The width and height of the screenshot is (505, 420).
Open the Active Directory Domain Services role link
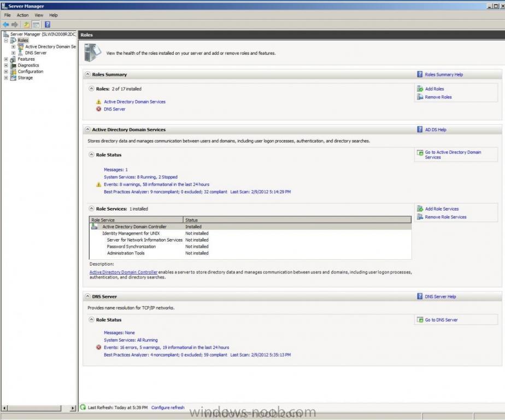(134, 102)
